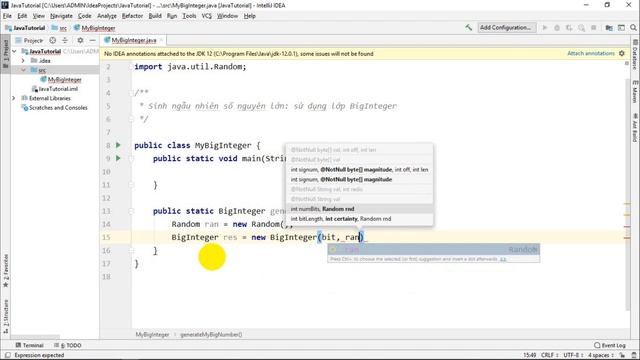Toggle the Maven right side panel

coord(635,91)
